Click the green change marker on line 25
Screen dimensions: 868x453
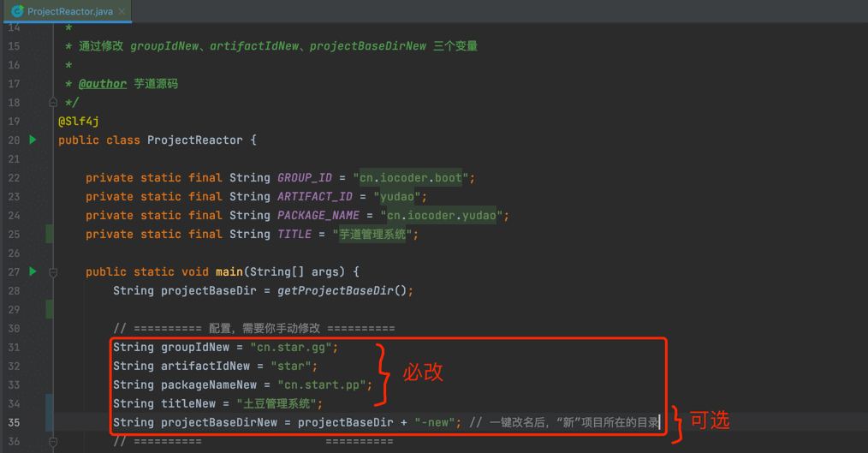tap(50, 234)
